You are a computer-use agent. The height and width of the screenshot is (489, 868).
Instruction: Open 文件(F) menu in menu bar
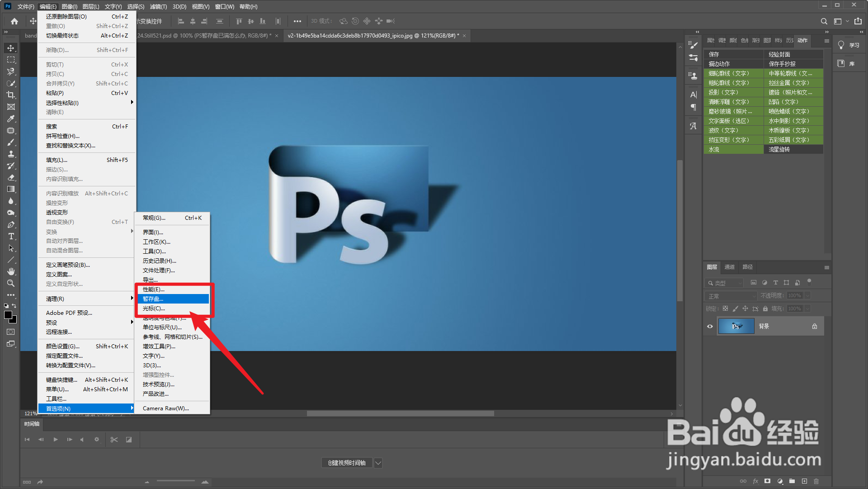(x=26, y=6)
